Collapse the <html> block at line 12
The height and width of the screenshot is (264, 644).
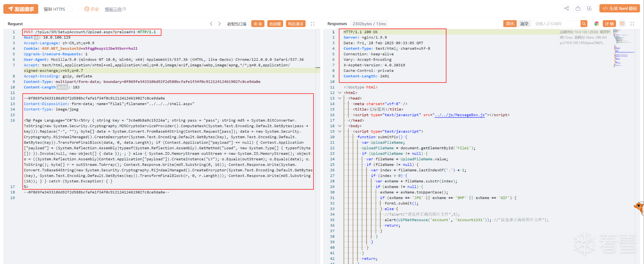pyautogui.click(x=340, y=93)
